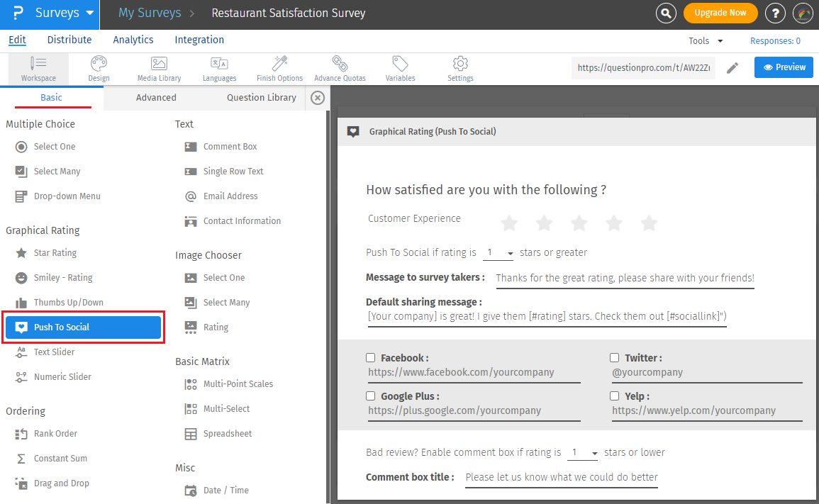819x504 pixels.
Task: Open Finish Options
Action: point(279,69)
